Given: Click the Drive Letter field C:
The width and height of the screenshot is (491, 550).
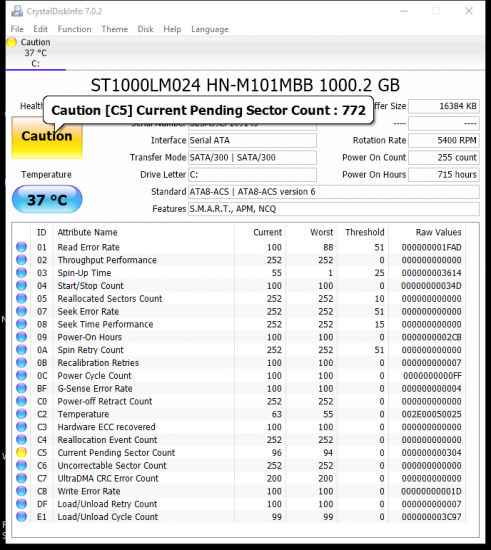Looking at the screenshot, I should coord(252,175).
